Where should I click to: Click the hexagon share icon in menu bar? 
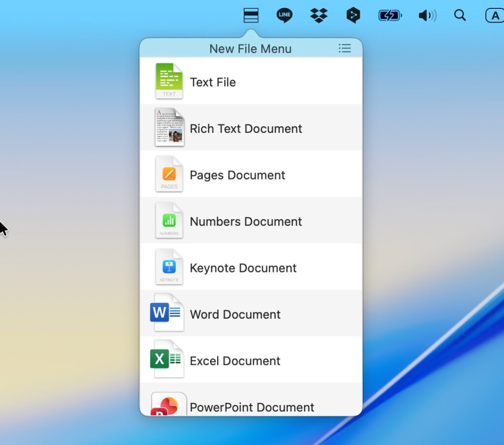tap(353, 16)
